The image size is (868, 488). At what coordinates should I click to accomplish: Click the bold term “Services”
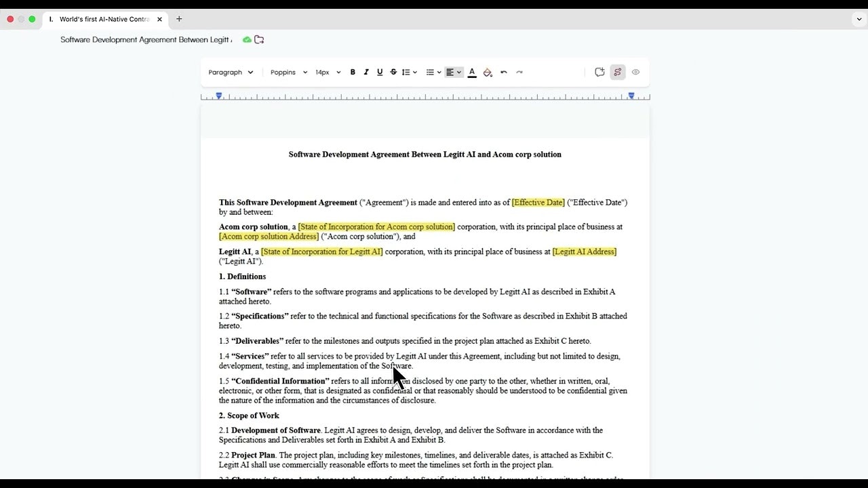(x=250, y=357)
